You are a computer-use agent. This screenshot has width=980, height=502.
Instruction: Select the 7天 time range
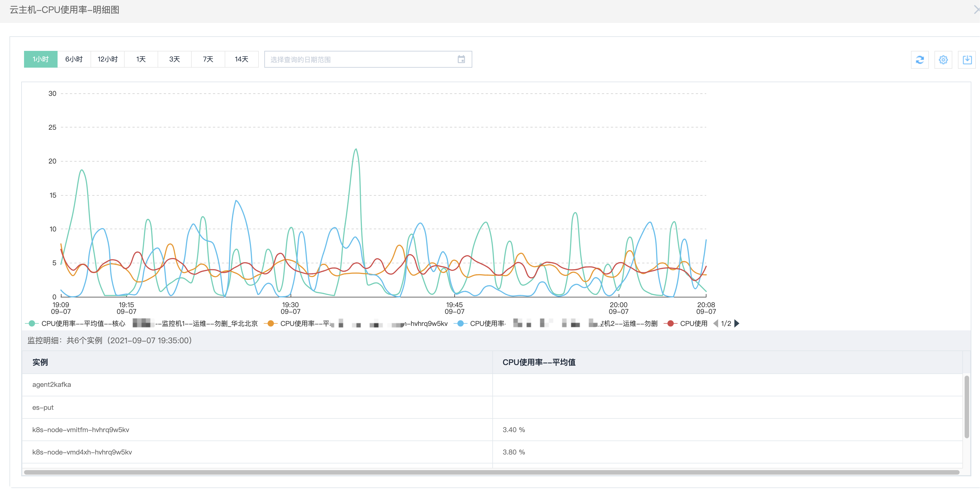tap(208, 59)
